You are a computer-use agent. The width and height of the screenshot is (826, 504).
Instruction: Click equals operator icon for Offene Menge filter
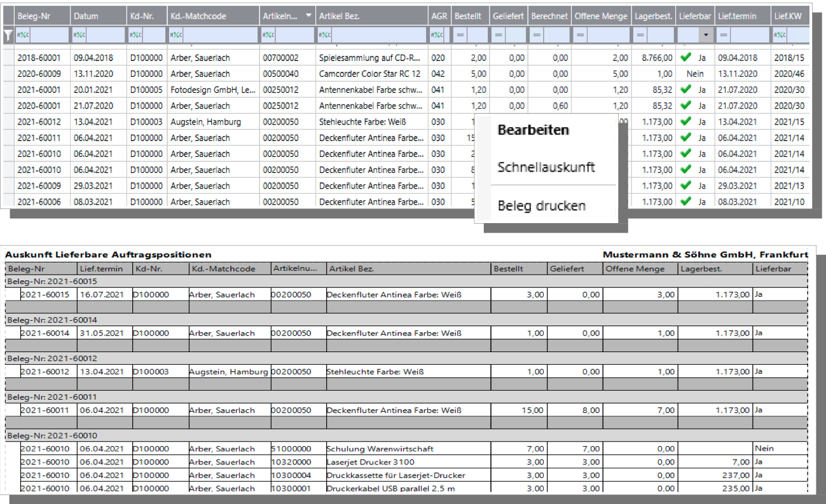coord(580,36)
